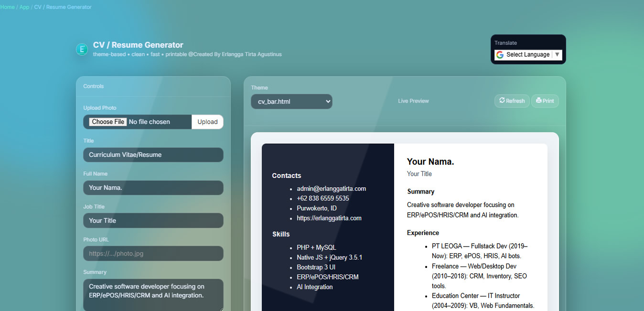Click into the Title input field
Viewport: 644px width, 311px height.
153,155
